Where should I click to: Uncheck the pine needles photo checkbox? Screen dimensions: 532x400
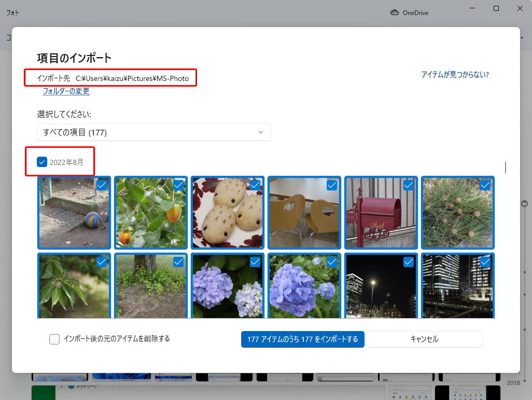485,185
